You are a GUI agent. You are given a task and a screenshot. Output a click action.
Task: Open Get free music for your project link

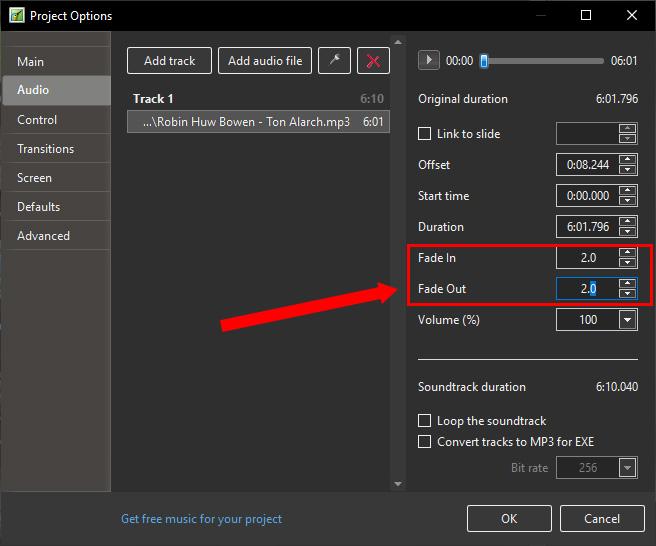click(201, 519)
